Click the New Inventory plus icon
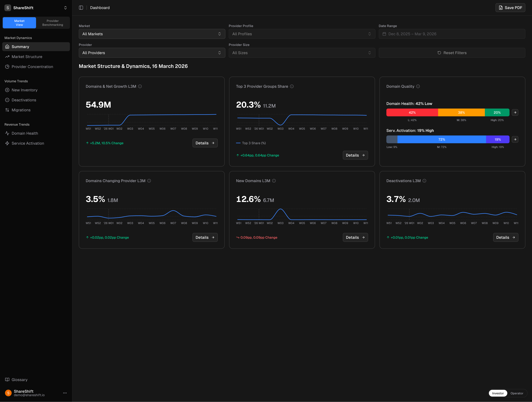This screenshot has width=532, height=402. [x=7, y=90]
